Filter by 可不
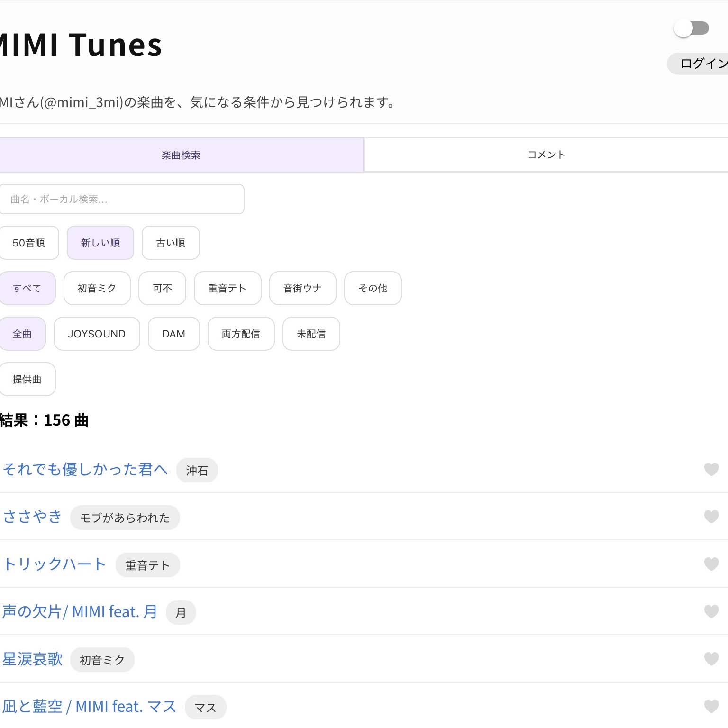This screenshot has width=728, height=728. tap(163, 288)
